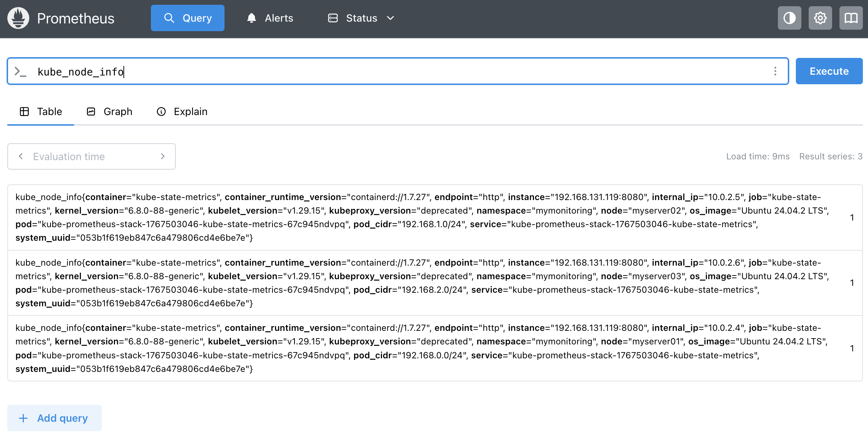Select the Table tab
Image resolution: width=868 pixels, height=436 pixels.
pyautogui.click(x=41, y=111)
